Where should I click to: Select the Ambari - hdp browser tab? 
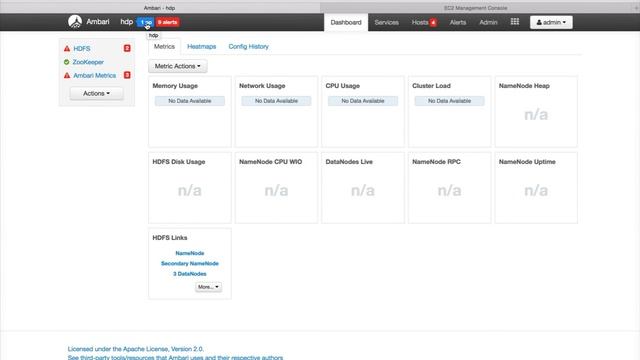[160, 8]
